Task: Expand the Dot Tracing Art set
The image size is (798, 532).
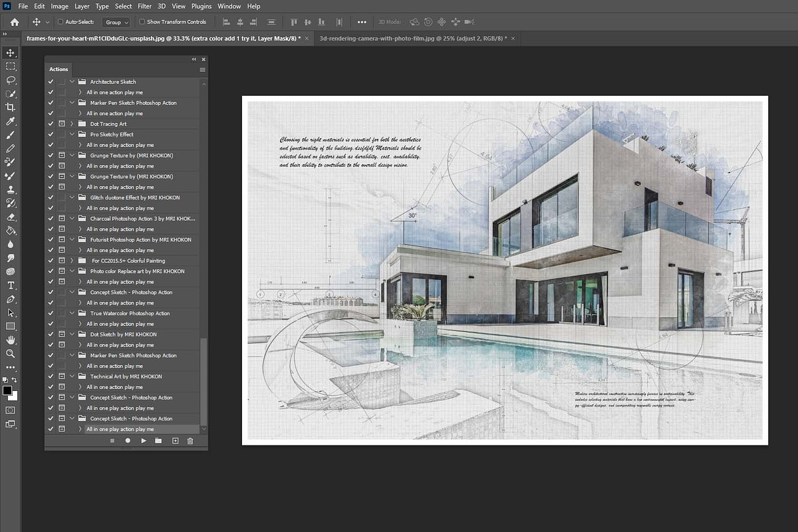Action: [72, 124]
